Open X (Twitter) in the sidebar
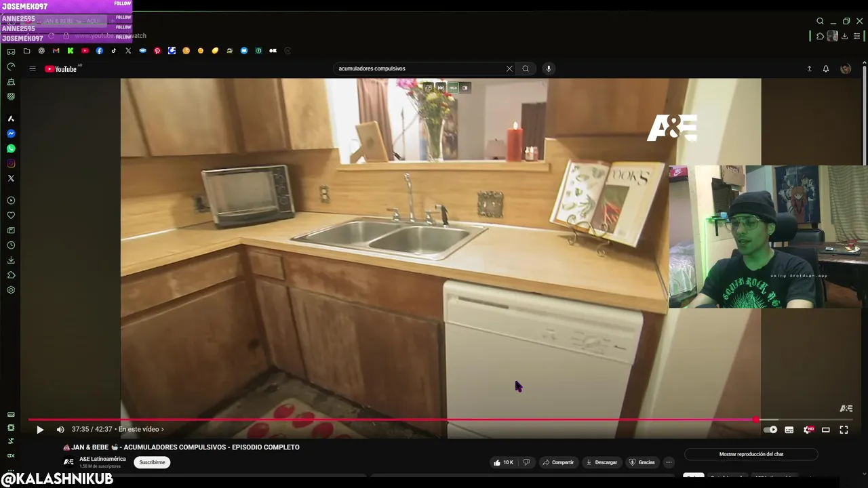The width and height of the screenshot is (868, 488). click(x=11, y=178)
